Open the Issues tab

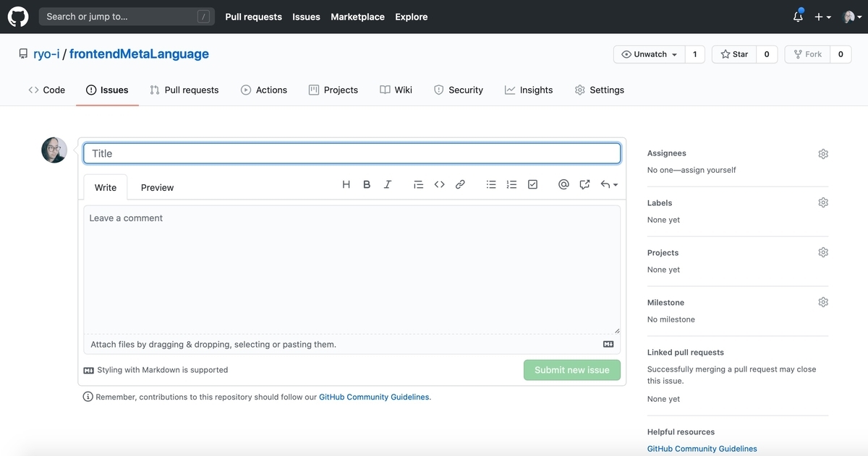tap(107, 90)
